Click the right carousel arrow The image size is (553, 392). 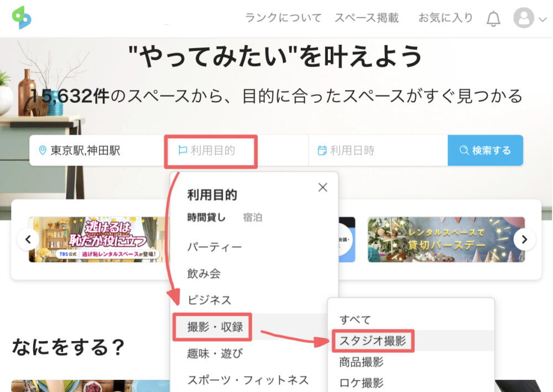(x=525, y=239)
